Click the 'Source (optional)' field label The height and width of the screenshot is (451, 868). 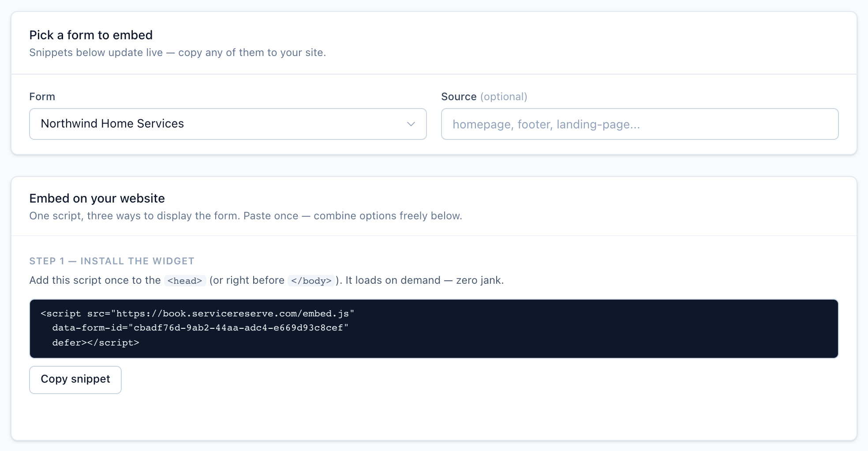tap(484, 97)
